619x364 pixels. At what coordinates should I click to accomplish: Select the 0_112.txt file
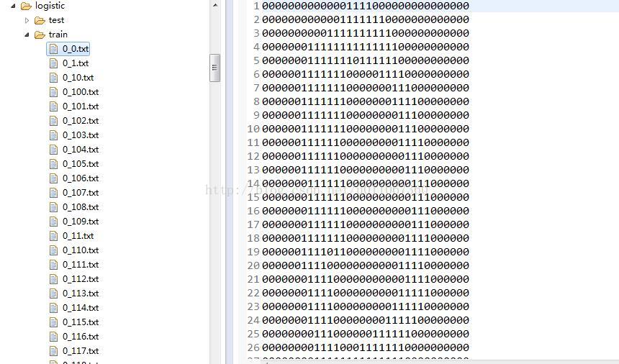81,279
